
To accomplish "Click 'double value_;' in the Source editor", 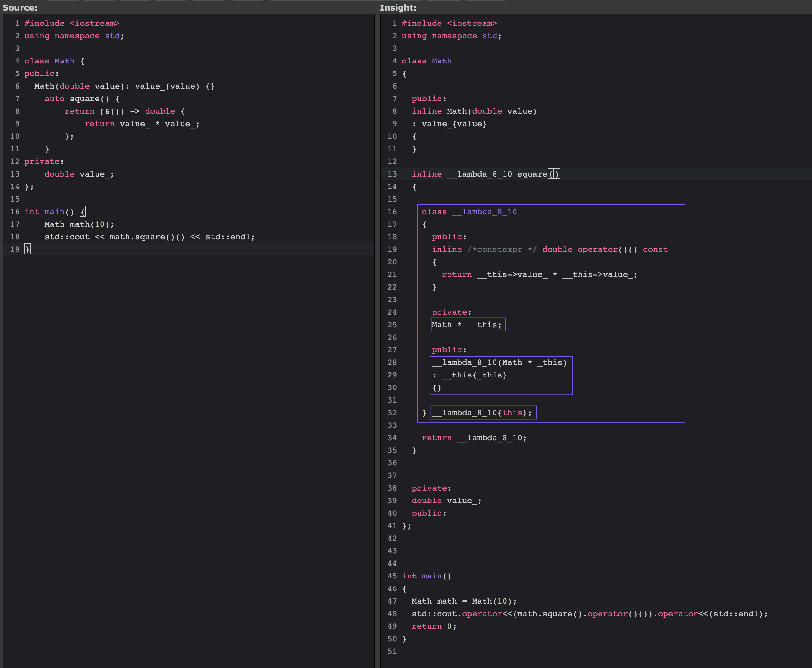I will (x=79, y=174).
